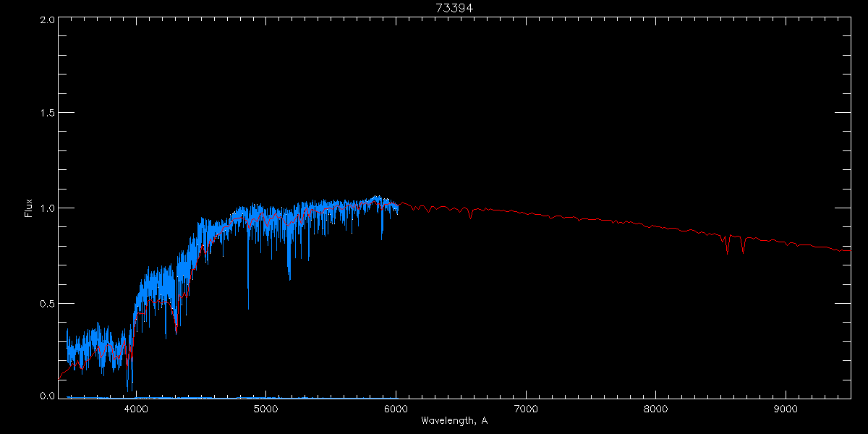The image size is (868, 434).
Task: Click the 8000 wavelength tick label
Action: [655, 409]
